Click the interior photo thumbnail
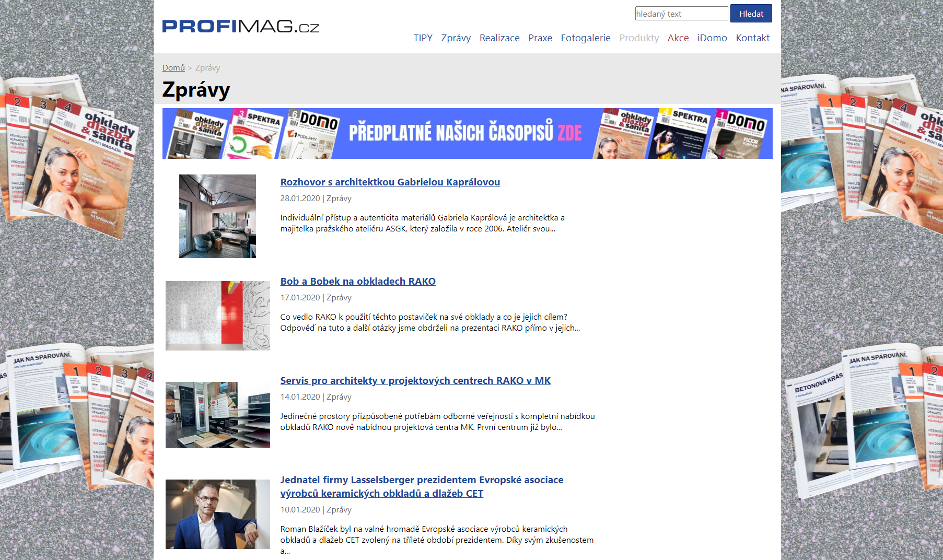 [217, 216]
